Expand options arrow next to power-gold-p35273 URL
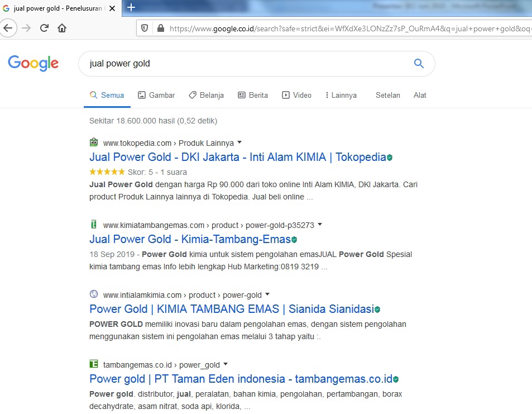 [x=320, y=225]
